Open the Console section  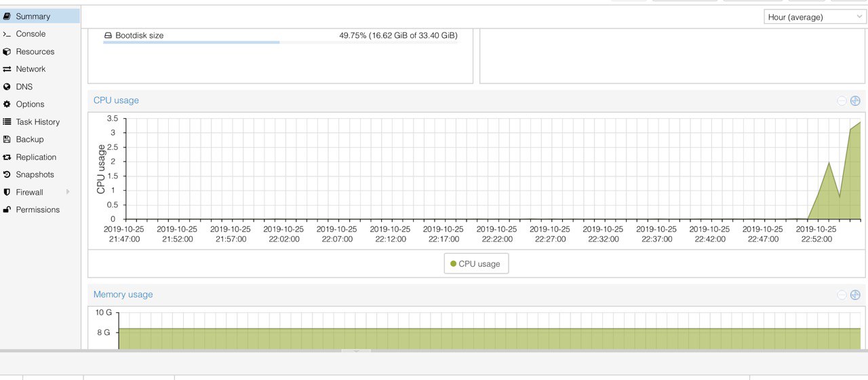[40, 34]
